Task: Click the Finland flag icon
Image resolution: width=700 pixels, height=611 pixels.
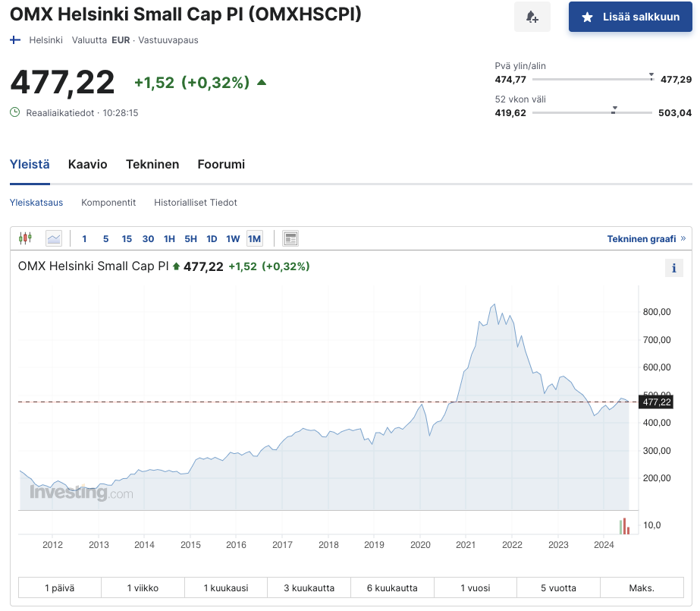Action: pyautogui.click(x=15, y=39)
